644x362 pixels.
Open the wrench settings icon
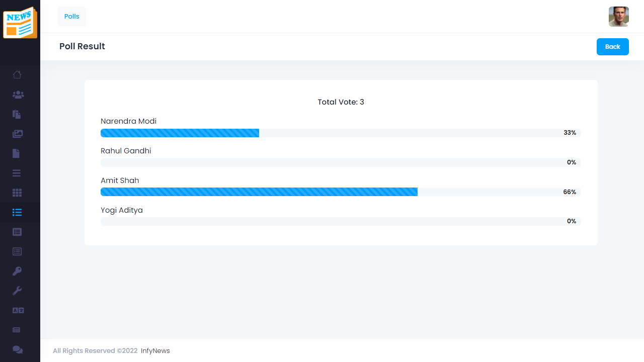[17, 291]
